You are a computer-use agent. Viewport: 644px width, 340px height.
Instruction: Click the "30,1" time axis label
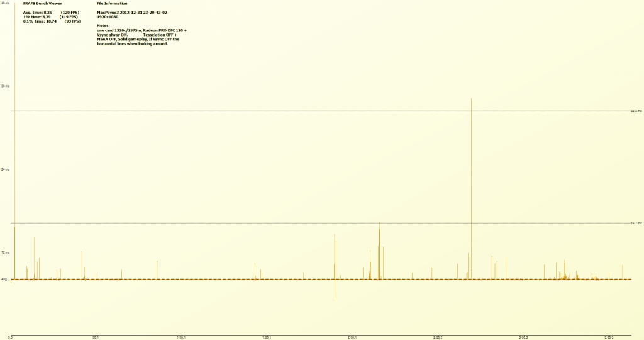[96, 337]
